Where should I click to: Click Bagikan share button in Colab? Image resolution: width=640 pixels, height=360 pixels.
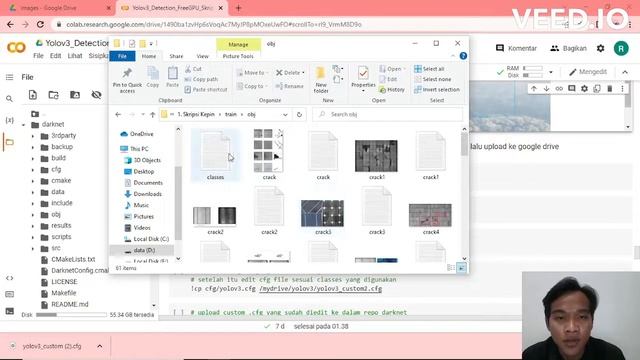point(569,48)
